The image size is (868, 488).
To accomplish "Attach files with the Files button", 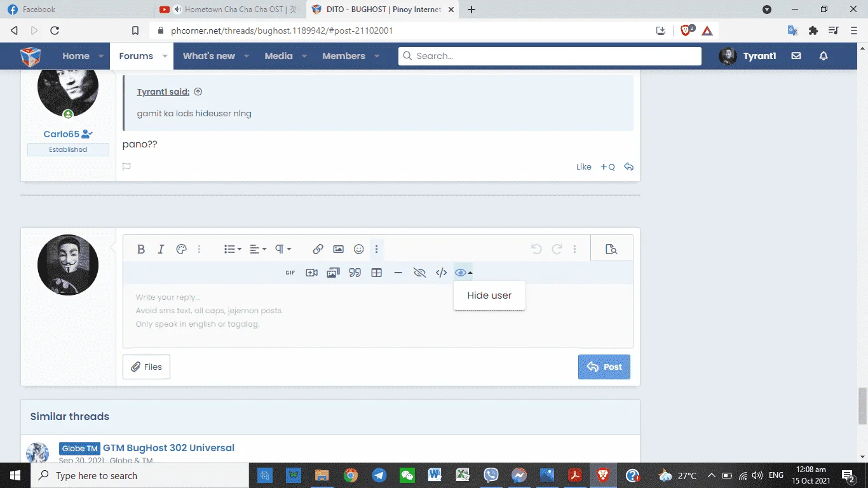I will 146,367.
